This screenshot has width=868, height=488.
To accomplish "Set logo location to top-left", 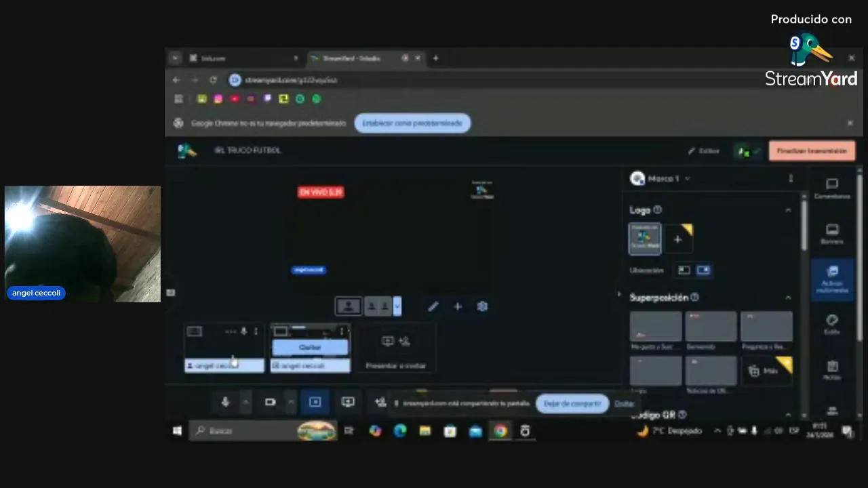I will point(684,270).
